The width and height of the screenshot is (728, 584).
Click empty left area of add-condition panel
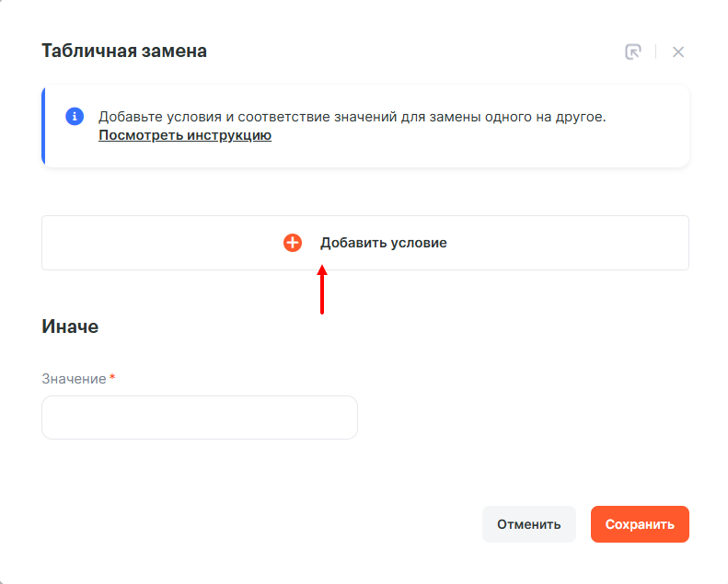coord(138,243)
